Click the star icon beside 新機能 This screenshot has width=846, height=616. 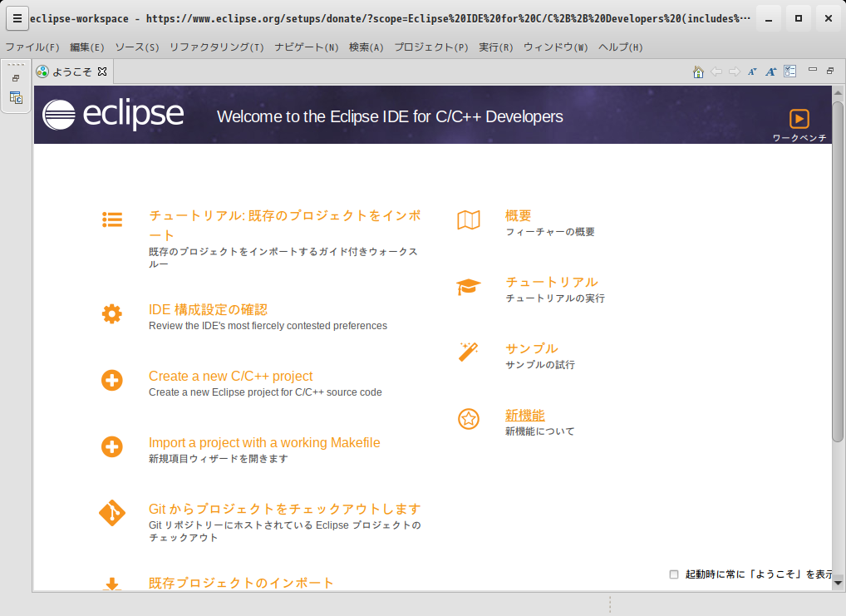[x=469, y=418]
